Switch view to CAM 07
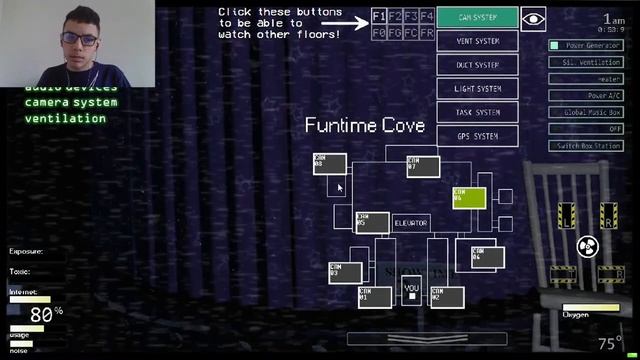 [x=423, y=167]
